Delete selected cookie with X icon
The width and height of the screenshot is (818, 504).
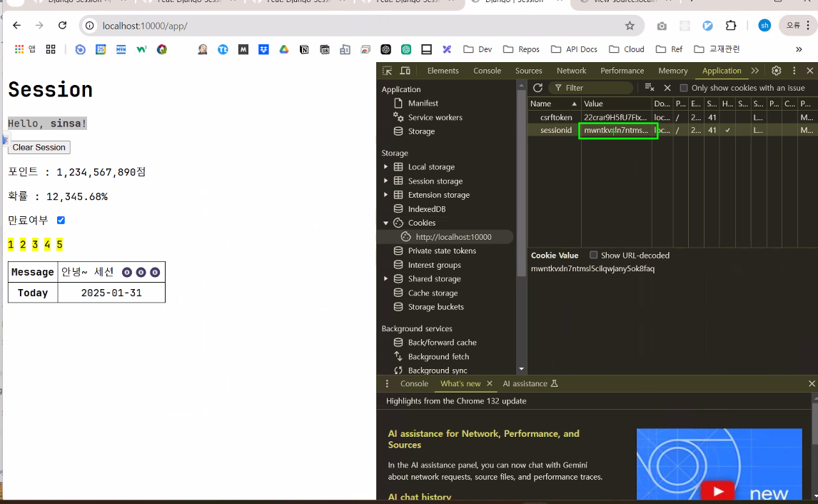click(x=667, y=88)
